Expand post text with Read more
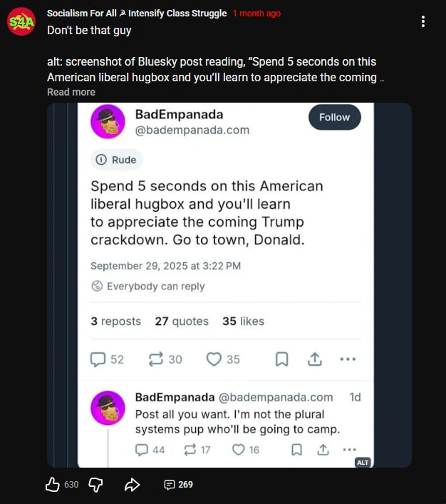Image resolution: width=446 pixels, height=504 pixels. point(71,92)
